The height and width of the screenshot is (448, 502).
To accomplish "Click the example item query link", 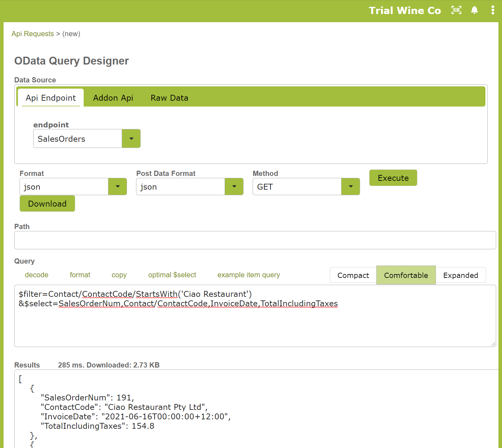I will point(249,275).
